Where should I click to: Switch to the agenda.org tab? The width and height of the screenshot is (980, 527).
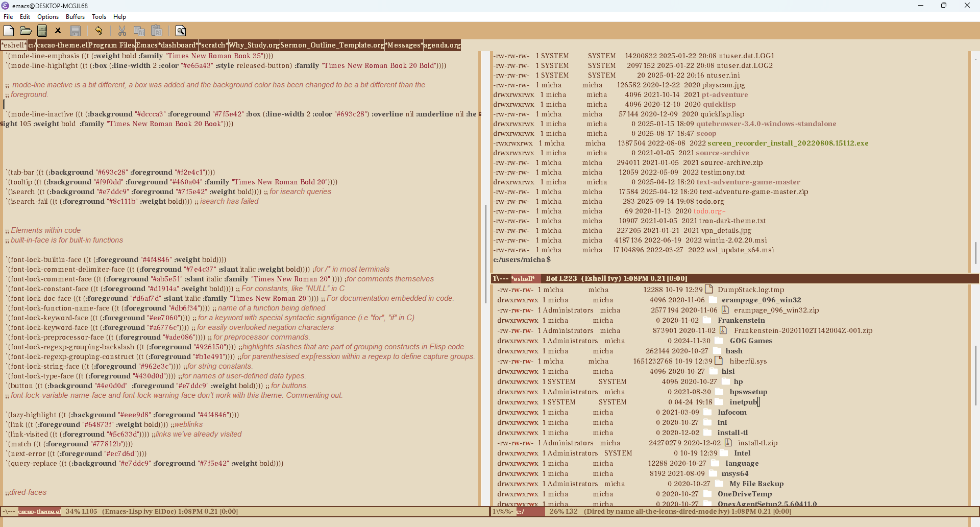(442, 45)
